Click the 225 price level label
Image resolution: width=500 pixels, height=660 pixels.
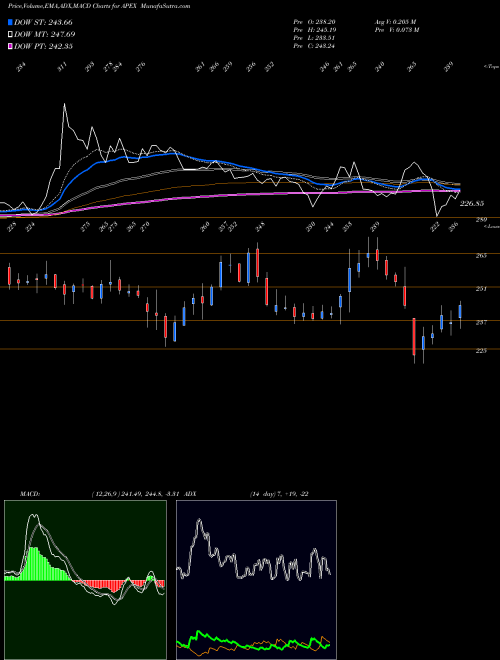pyautogui.click(x=481, y=351)
